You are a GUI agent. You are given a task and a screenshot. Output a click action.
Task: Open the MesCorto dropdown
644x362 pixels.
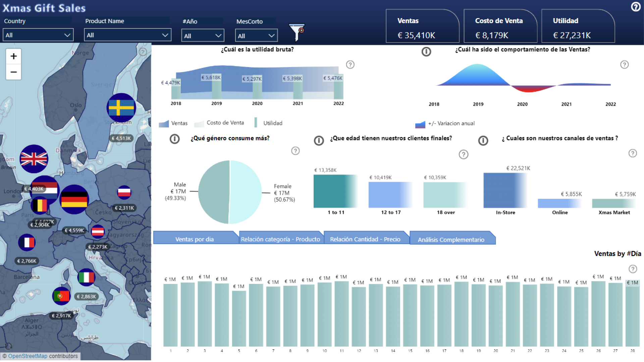coord(256,36)
